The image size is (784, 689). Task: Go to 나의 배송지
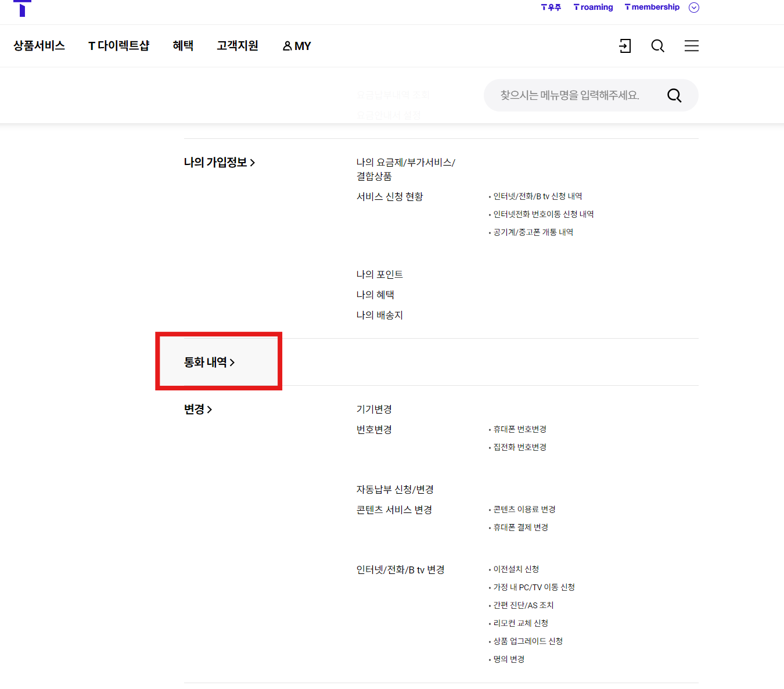pyautogui.click(x=380, y=315)
